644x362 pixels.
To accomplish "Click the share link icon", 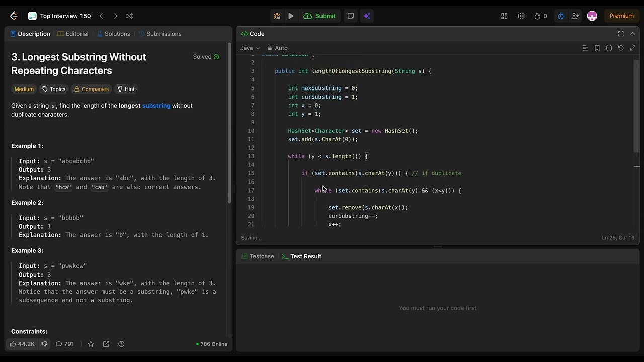I will pos(106,344).
